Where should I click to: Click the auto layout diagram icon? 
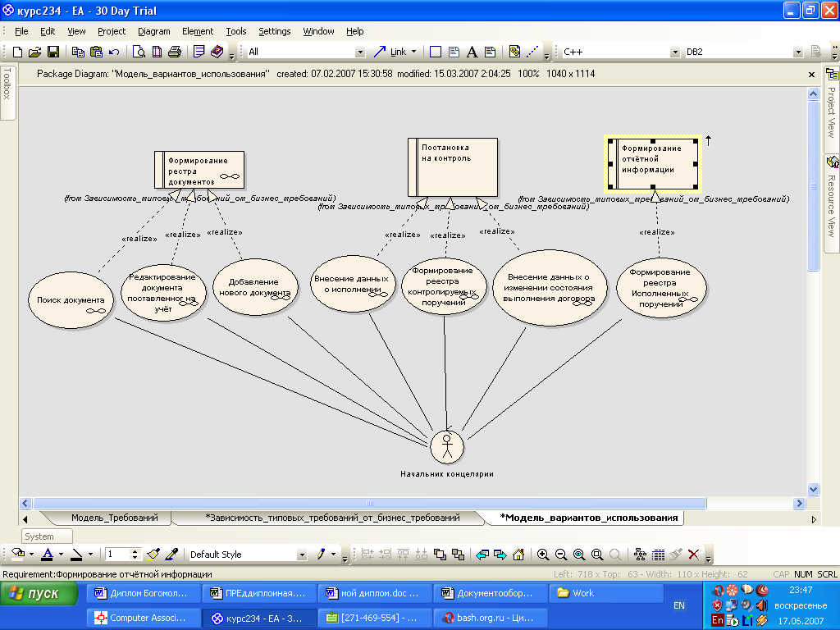(x=640, y=555)
